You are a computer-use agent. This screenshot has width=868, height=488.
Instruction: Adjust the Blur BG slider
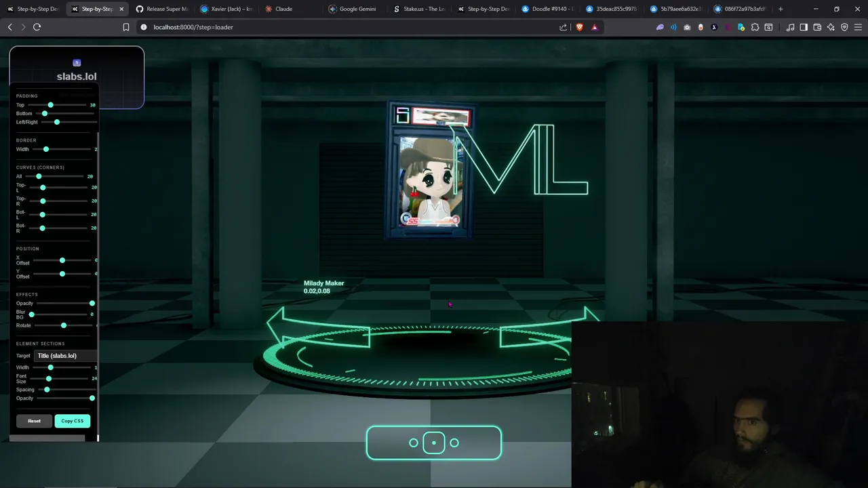coord(58,314)
